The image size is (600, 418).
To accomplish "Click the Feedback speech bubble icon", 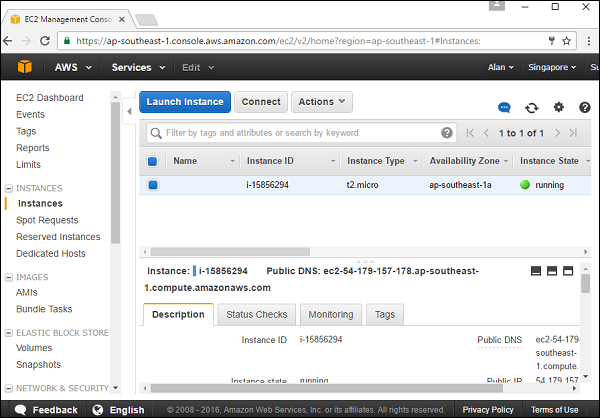I will [x=20, y=410].
